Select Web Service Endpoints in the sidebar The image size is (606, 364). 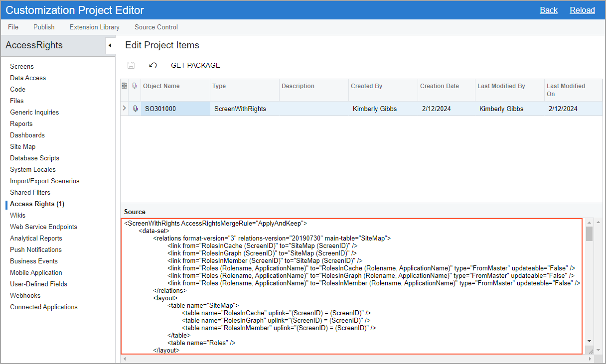point(43,227)
